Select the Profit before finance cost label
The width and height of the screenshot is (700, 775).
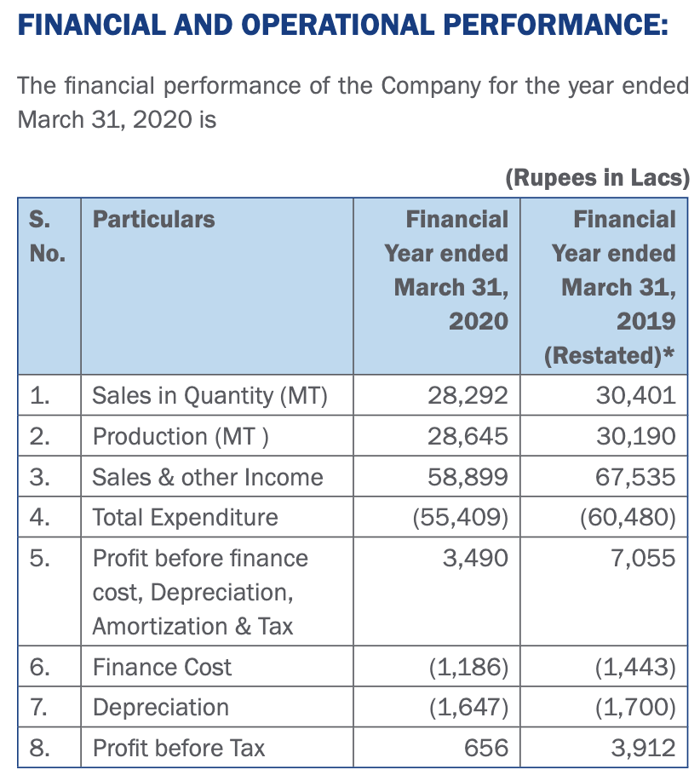click(x=200, y=592)
